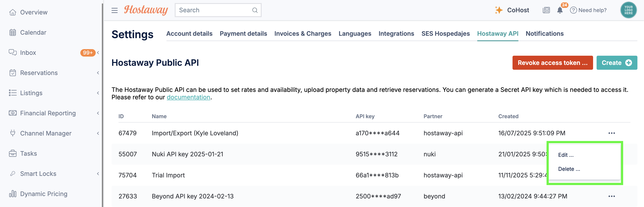Click ID 75704 cell
The height and width of the screenshot is (207, 644).
coord(127,175)
